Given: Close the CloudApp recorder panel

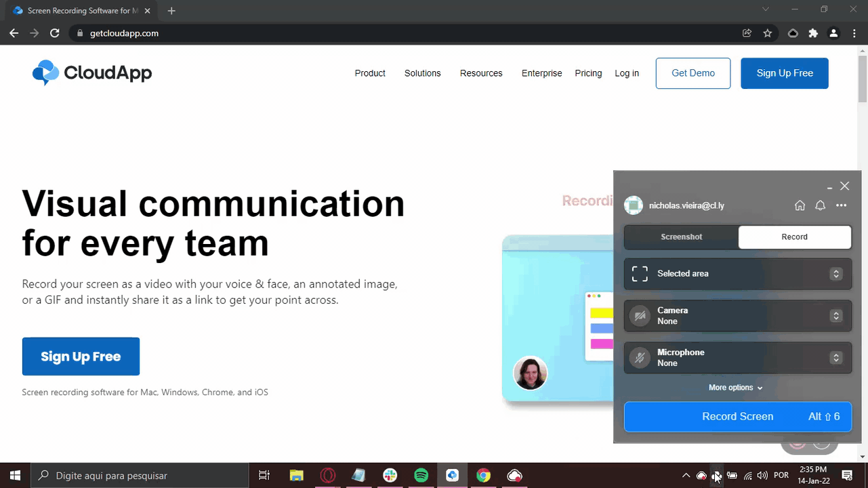Looking at the screenshot, I should coord(844,186).
